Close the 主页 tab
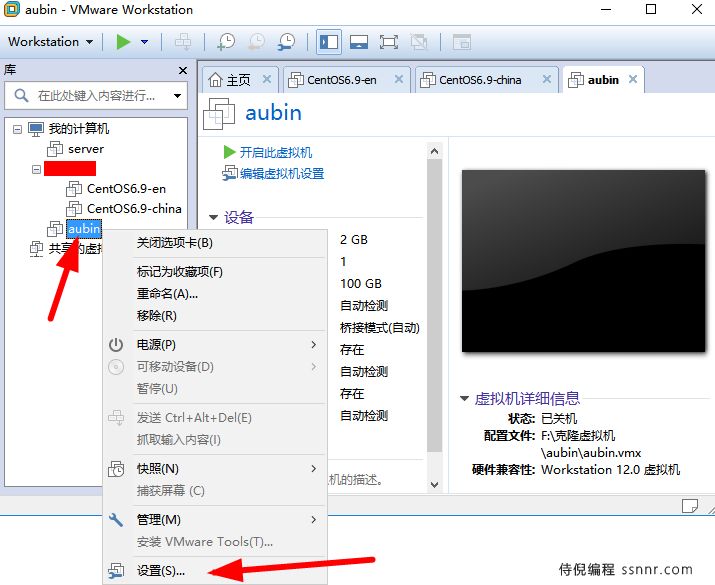This screenshot has width=715, height=585. [267, 79]
